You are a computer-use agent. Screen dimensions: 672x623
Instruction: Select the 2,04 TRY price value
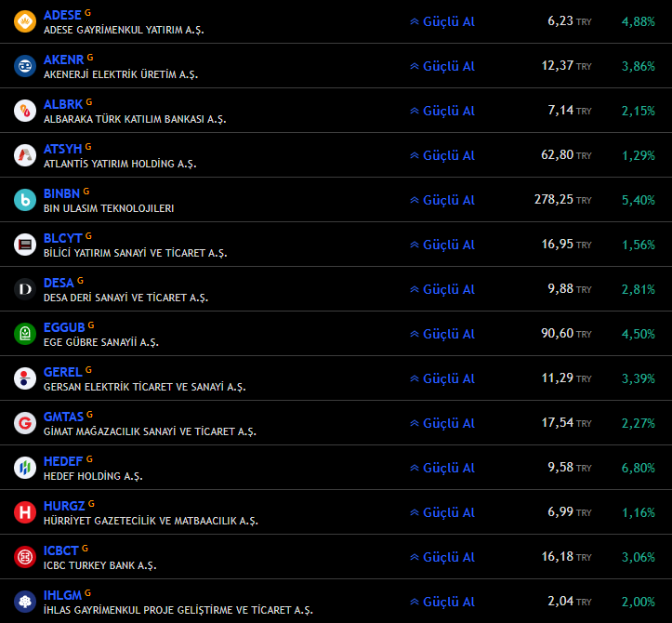click(570, 601)
